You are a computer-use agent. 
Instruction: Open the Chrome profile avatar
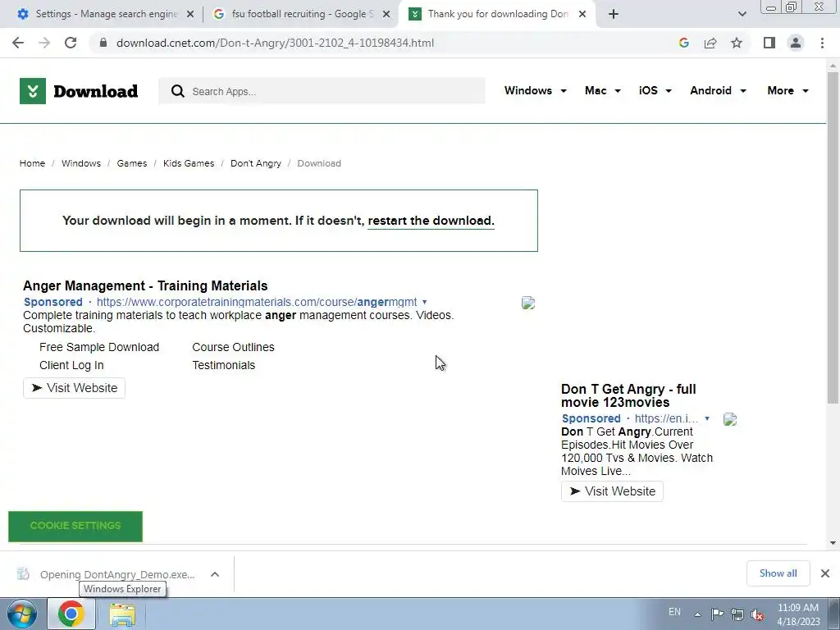pyautogui.click(x=796, y=43)
